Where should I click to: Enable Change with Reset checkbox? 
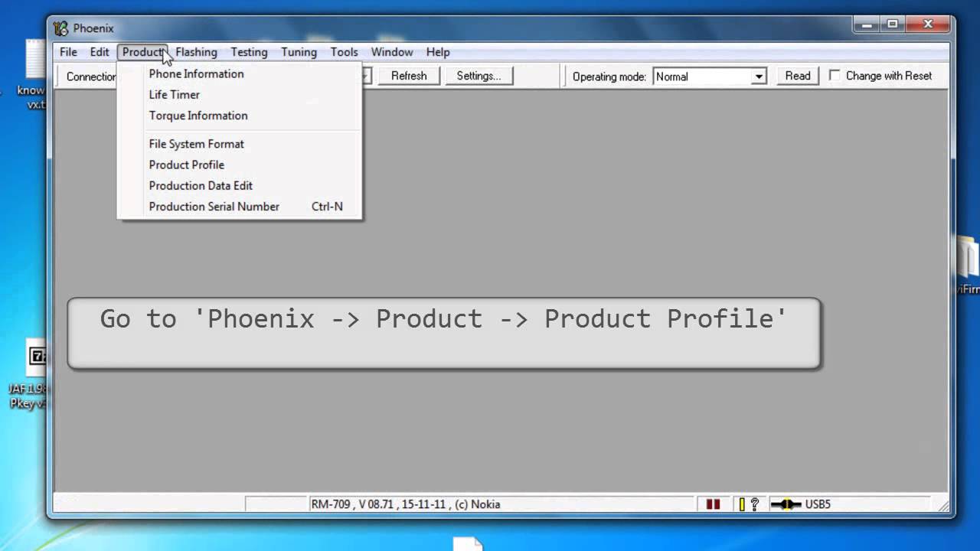[835, 76]
